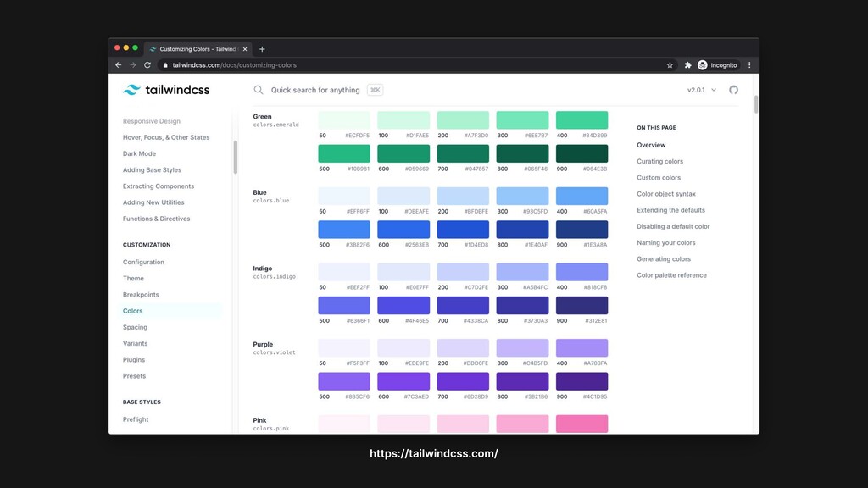Image resolution: width=868 pixels, height=488 pixels.
Task: Click Indigo 300 swatch #A5B4FC
Action: (x=522, y=272)
